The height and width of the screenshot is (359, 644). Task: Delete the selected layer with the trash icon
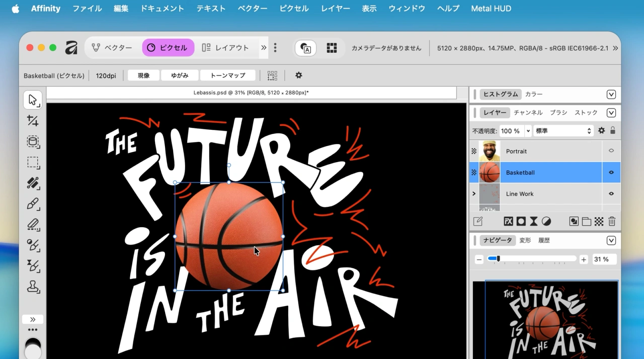611,221
